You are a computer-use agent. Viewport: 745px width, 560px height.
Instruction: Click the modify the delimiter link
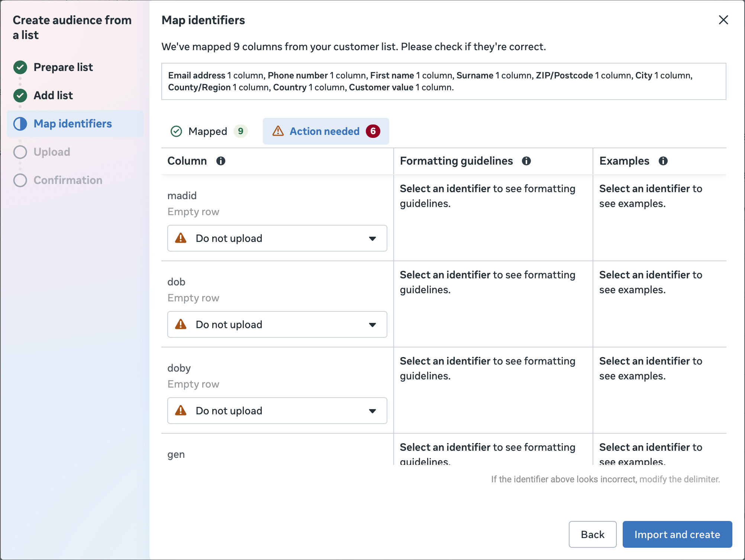coord(680,479)
